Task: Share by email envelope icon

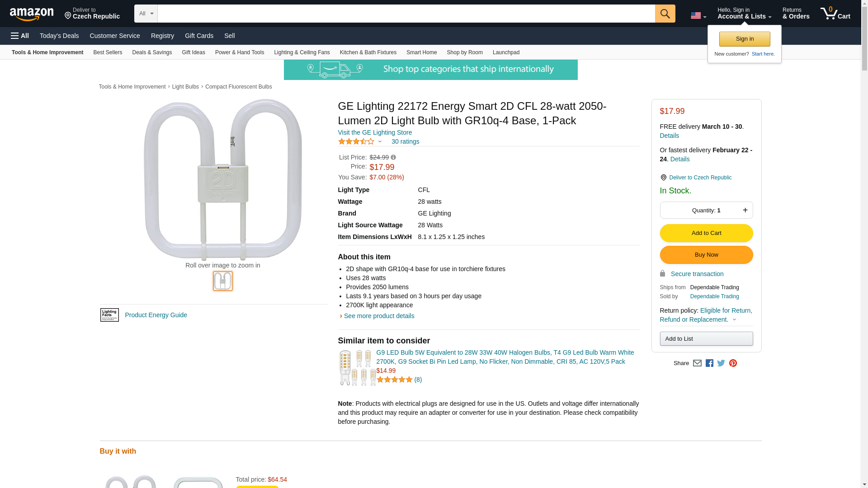Action: pos(697,363)
